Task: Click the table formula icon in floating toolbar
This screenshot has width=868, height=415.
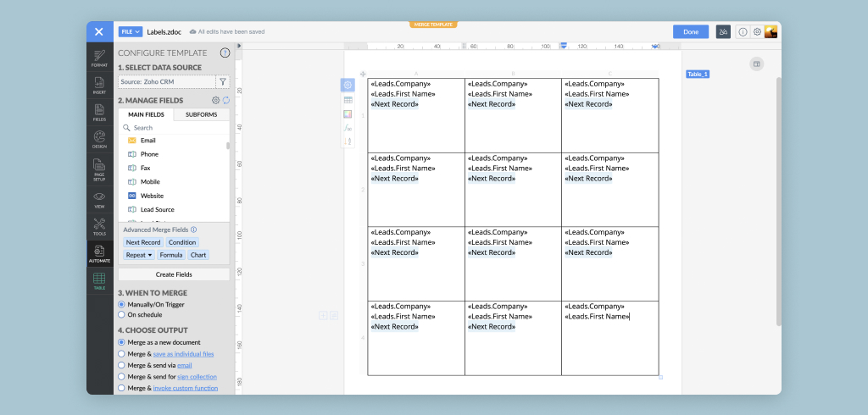Action: 348,128
